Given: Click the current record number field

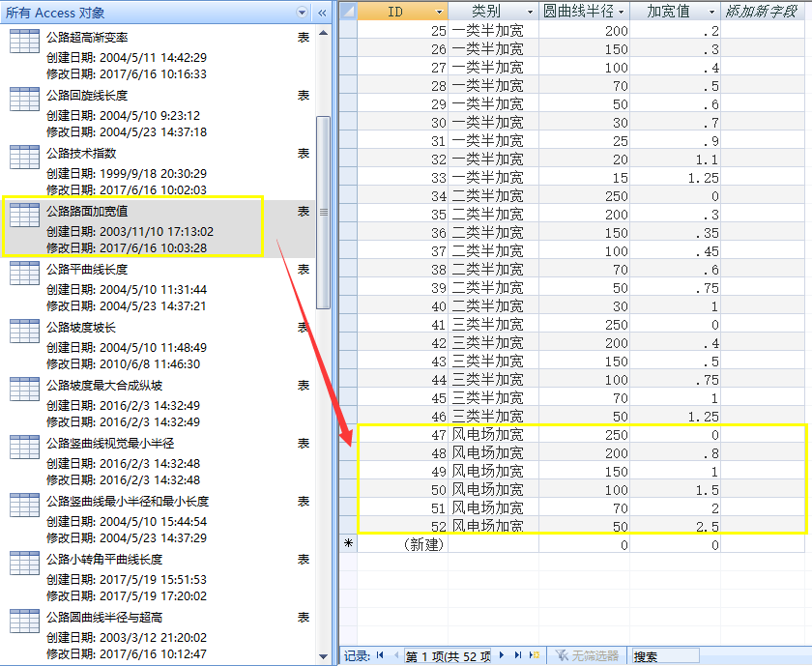Looking at the screenshot, I should pos(448,655).
